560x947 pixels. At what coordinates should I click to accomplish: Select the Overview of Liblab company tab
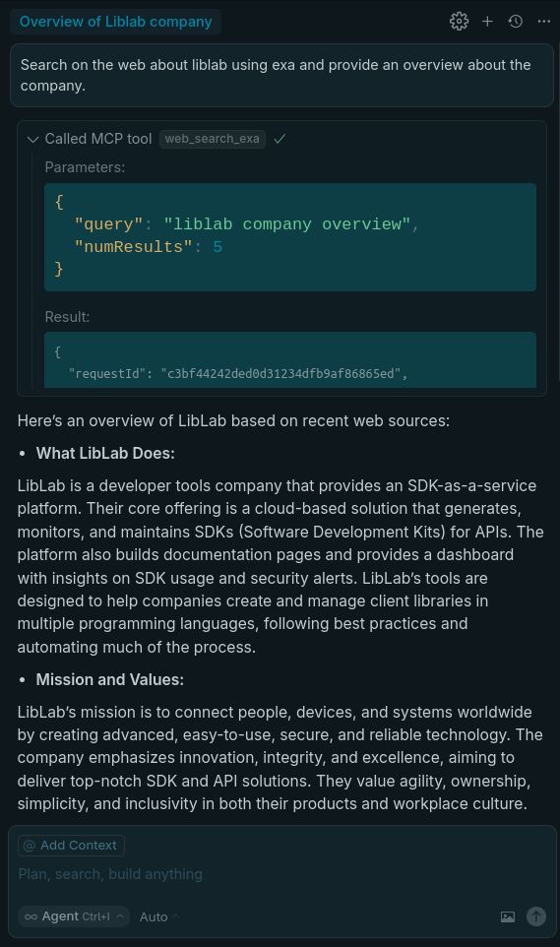tap(115, 21)
